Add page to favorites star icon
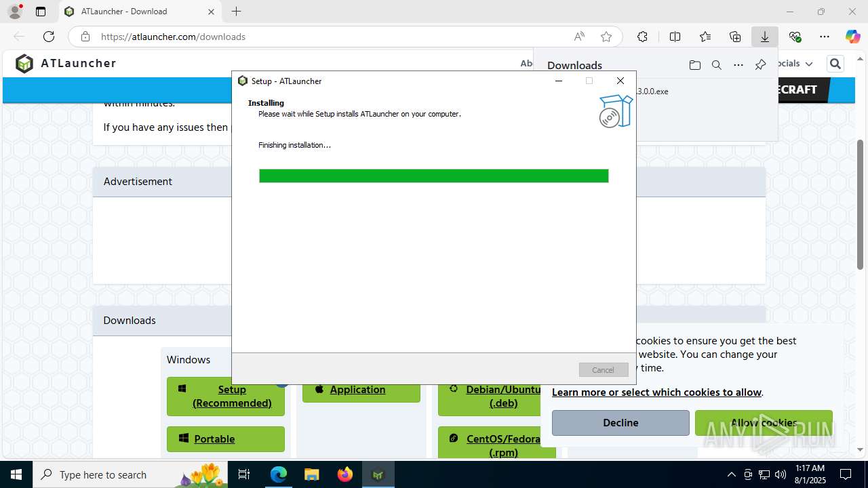868x488 pixels. (606, 37)
